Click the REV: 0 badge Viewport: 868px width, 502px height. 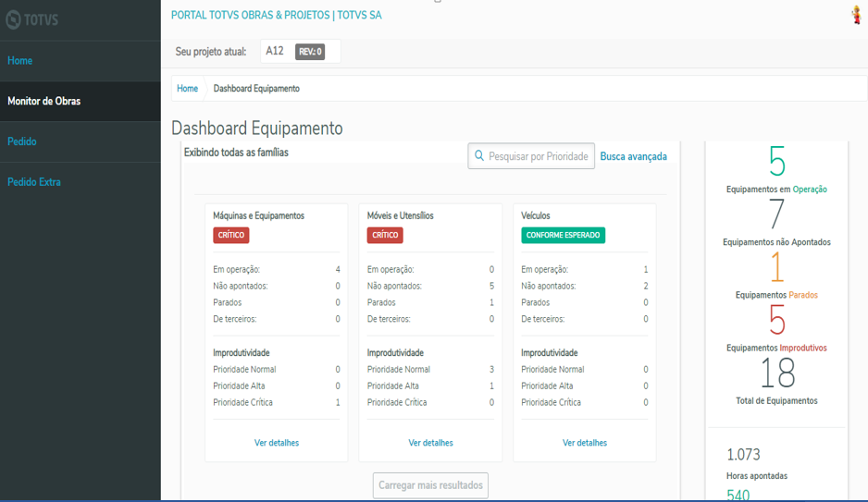pos(310,52)
